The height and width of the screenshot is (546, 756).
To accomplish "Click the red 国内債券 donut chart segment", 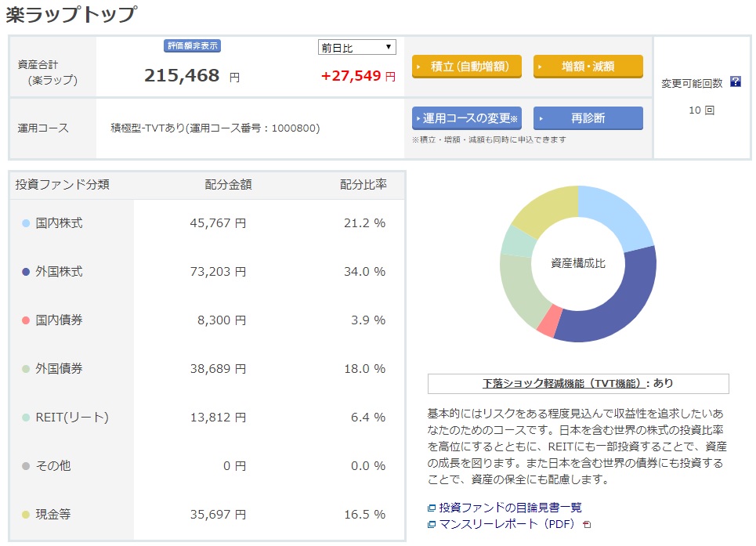I will (x=550, y=320).
